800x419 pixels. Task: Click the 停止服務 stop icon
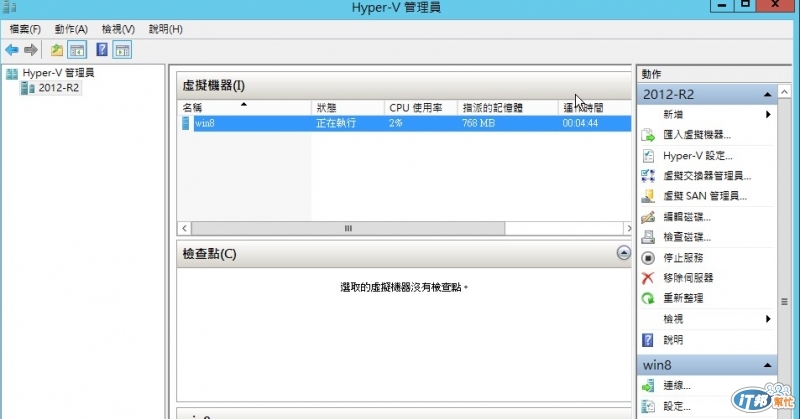point(648,258)
